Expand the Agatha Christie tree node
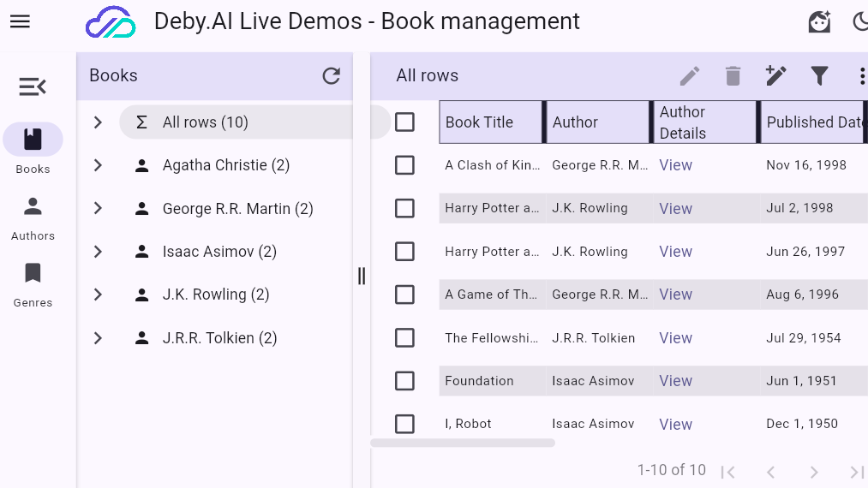This screenshot has width=868, height=488. (98, 165)
